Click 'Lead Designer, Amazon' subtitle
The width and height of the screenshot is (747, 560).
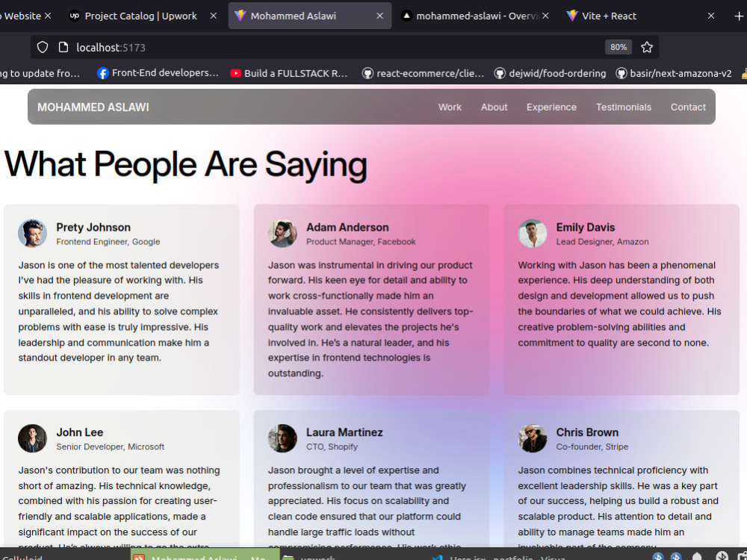pyautogui.click(x=602, y=242)
